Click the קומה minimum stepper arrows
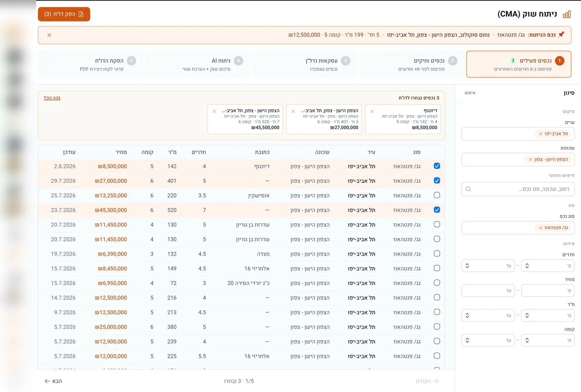The image size is (581, 392). (527, 340)
